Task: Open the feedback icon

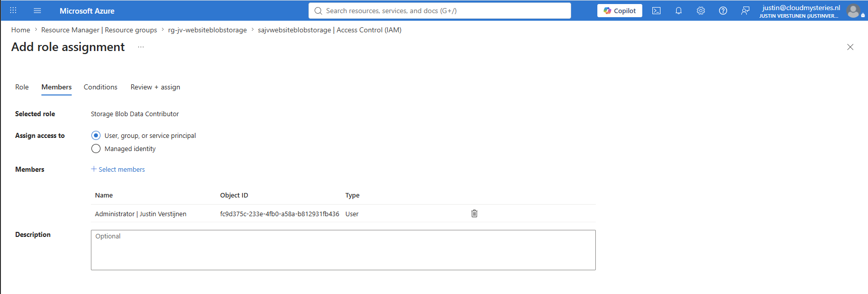Action: click(745, 11)
